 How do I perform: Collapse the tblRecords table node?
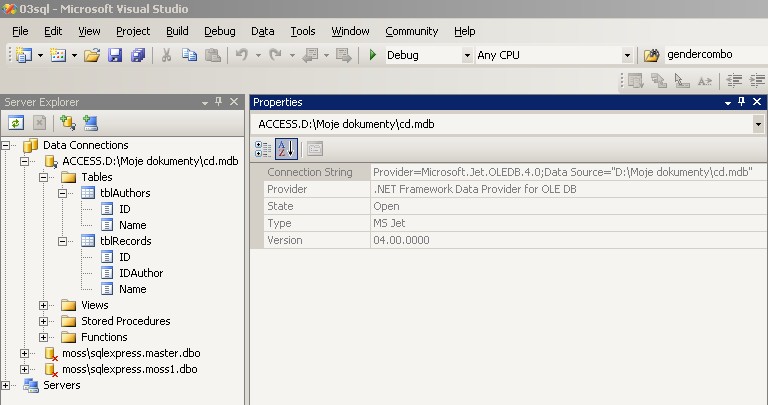[62, 241]
